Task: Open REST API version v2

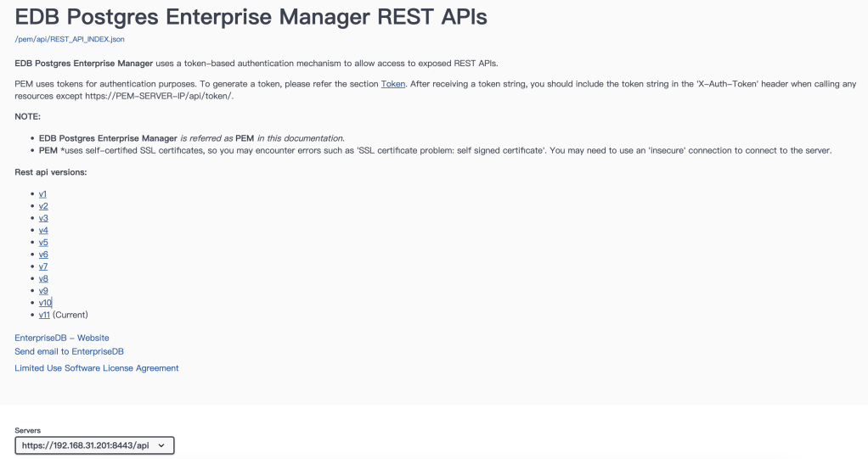Action: tap(43, 206)
